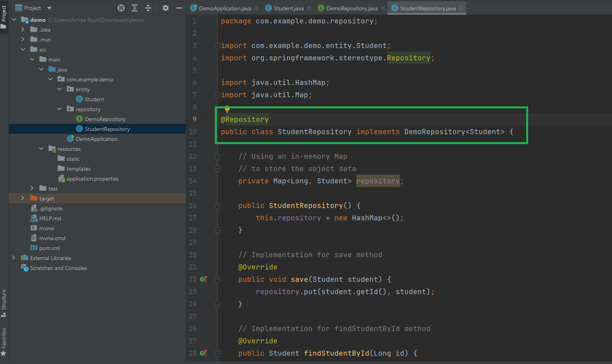Screen dimensions: 612x364
Task: Toggle the Favorites tool window
Action: coord(4,341)
